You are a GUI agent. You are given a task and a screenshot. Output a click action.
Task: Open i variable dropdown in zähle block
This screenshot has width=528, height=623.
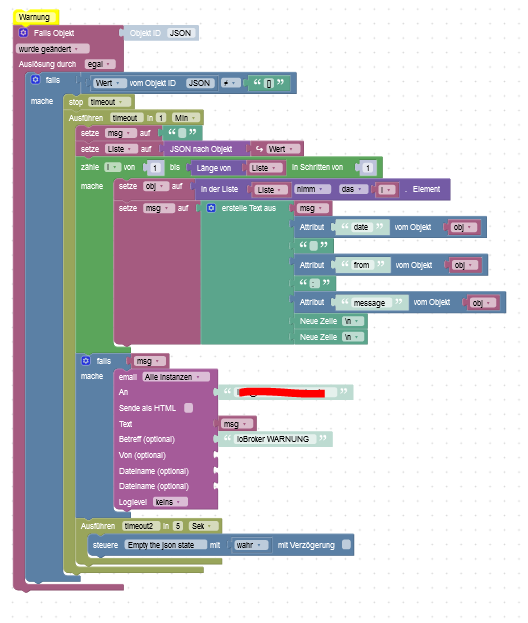[x=112, y=167]
